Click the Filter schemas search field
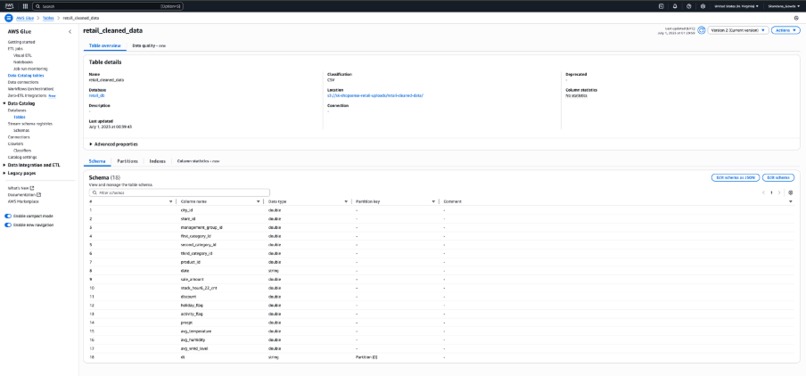The width and height of the screenshot is (806, 376). coord(179,192)
